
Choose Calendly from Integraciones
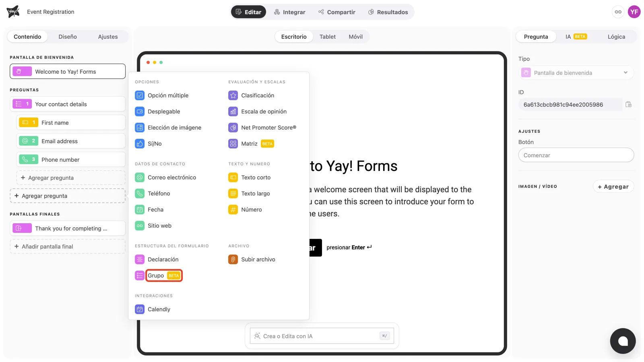coord(153,309)
